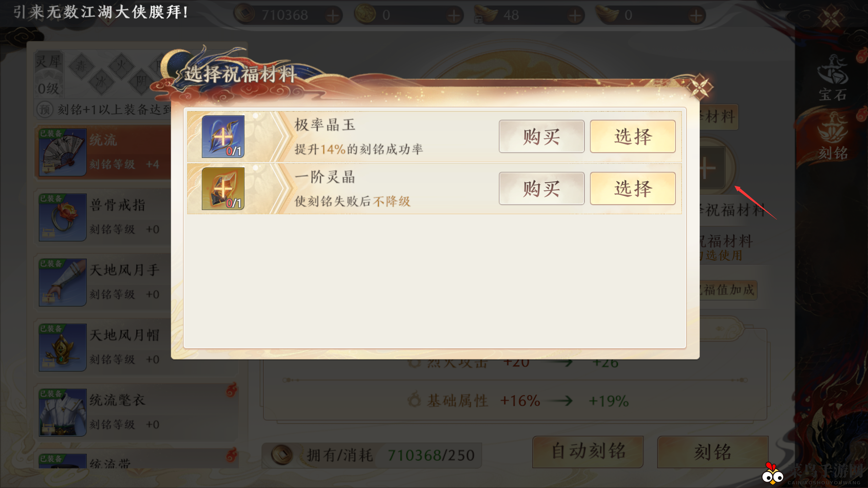
Task: Add ingots next to 48
Action: coord(574,15)
